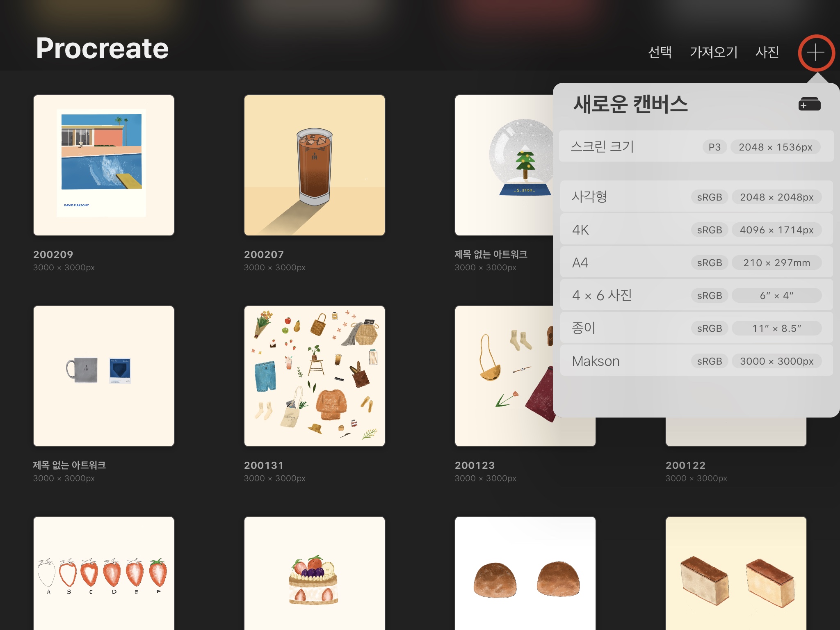Open the 200209 swimming pool artwork
Image resolution: width=840 pixels, height=630 pixels.
pyautogui.click(x=104, y=165)
